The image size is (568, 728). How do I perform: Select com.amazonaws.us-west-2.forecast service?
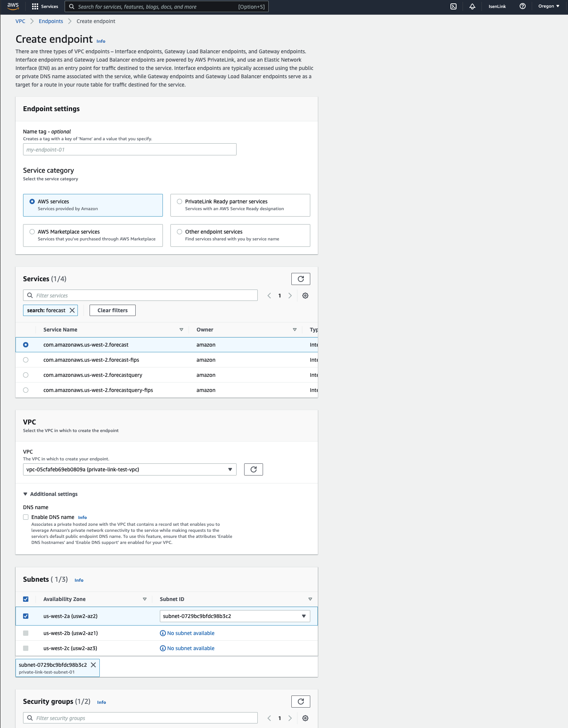pyautogui.click(x=26, y=345)
